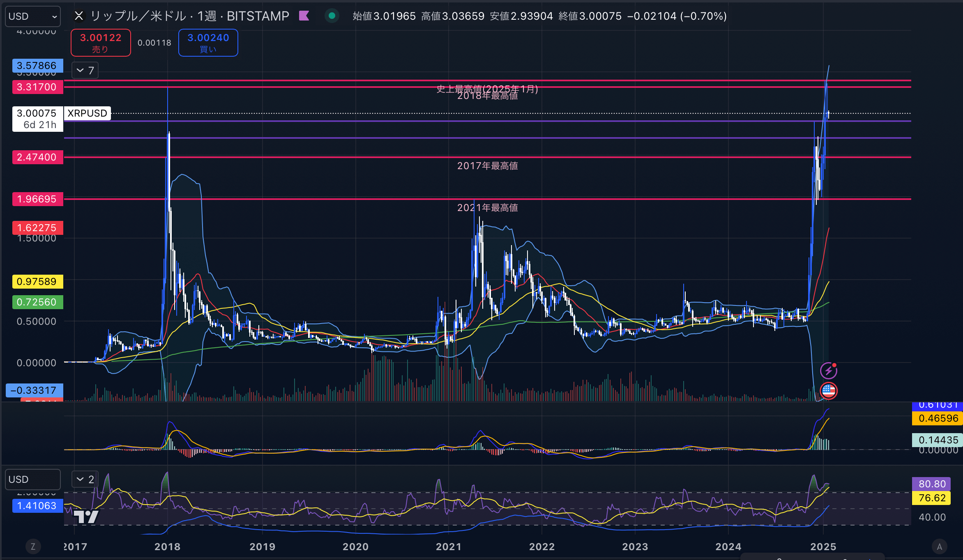Open the USD dropdown in bottom pane
Viewport: 963px width, 560px height.
32,480
